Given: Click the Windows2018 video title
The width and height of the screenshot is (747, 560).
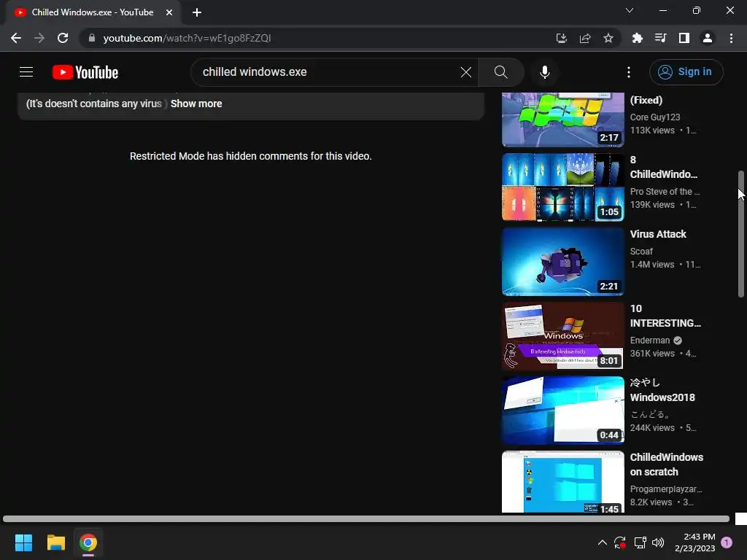Looking at the screenshot, I should 662,390.
